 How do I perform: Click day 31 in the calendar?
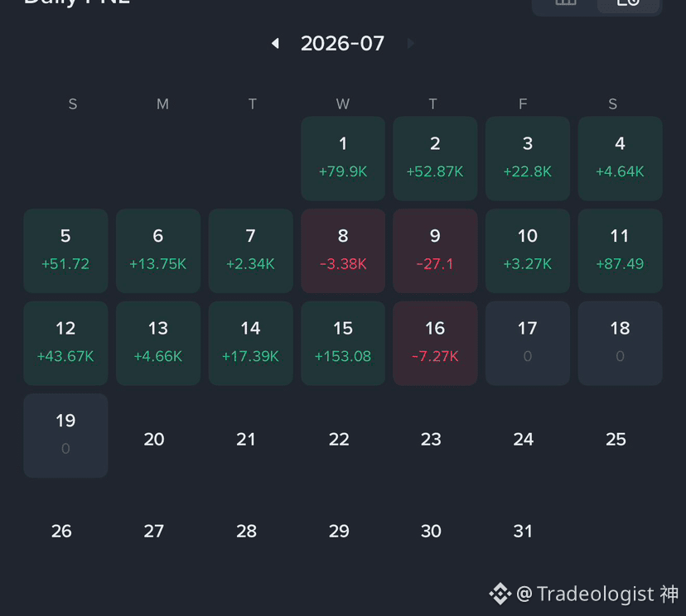(523, 532)
